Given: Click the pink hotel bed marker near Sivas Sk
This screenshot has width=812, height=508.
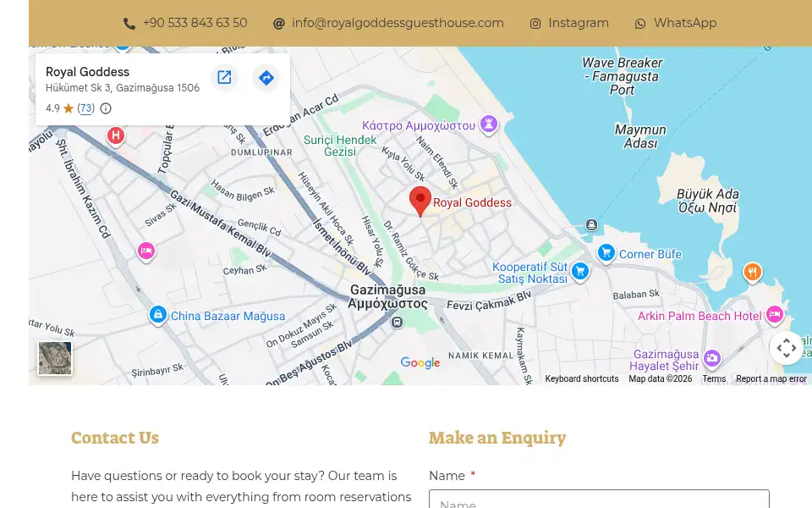Looking at the screenshot, I should (x=146, y=251).
